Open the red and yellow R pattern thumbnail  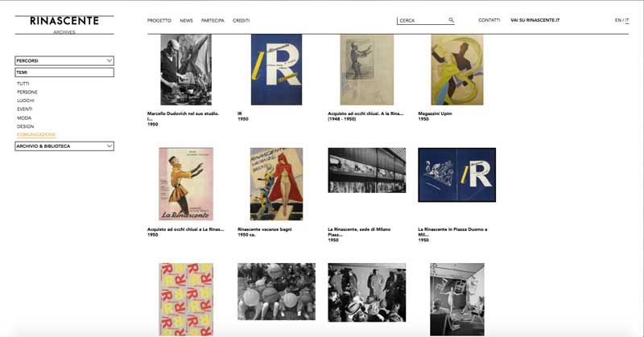pos(186,300)
